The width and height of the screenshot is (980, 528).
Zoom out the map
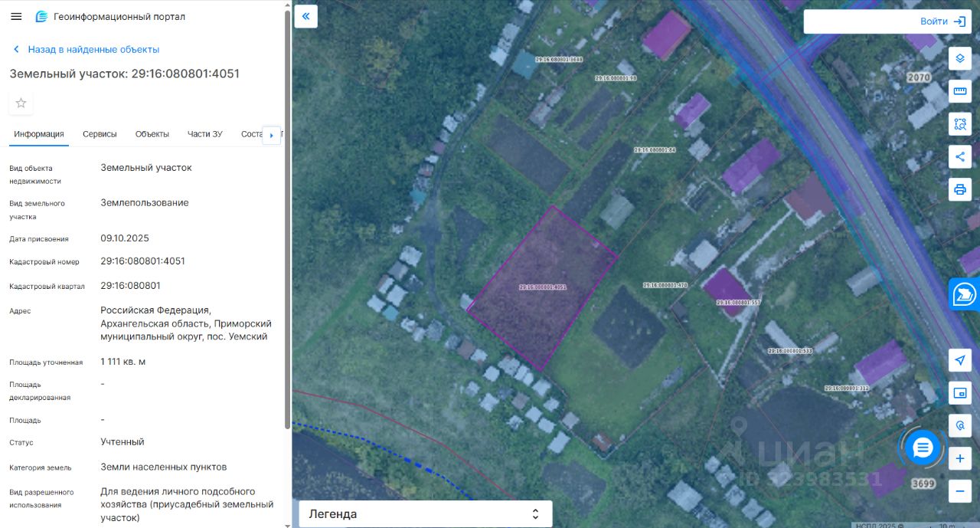click(960, 490)
